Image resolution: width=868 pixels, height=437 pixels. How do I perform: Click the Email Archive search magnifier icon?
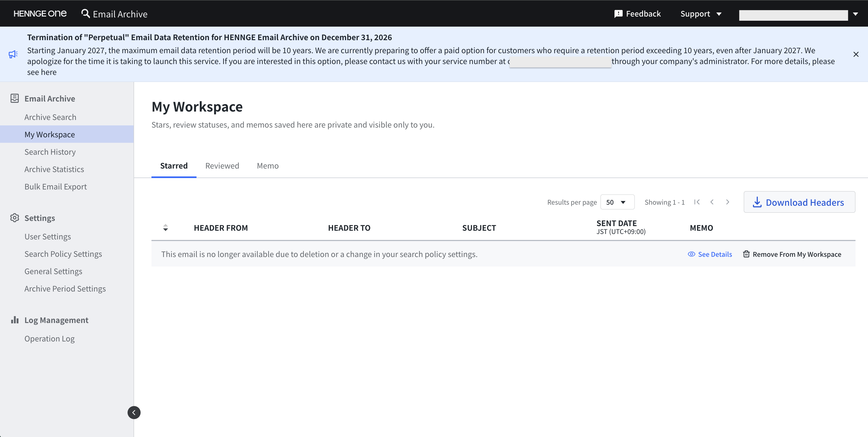[x=85, y=14]
